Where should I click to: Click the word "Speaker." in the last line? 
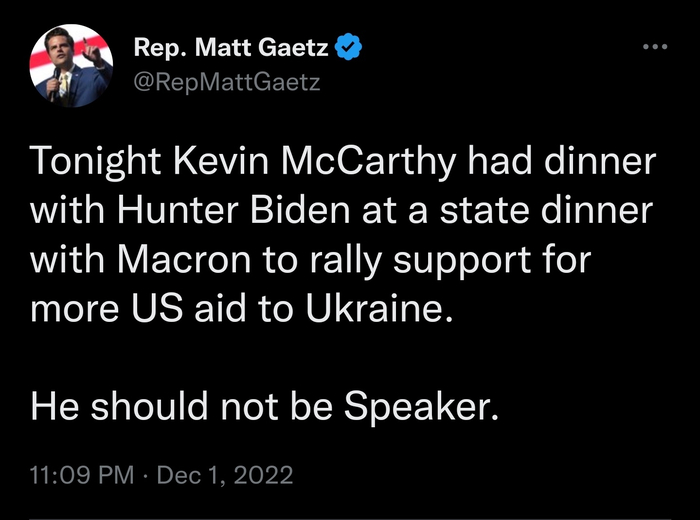click(421, 405)
